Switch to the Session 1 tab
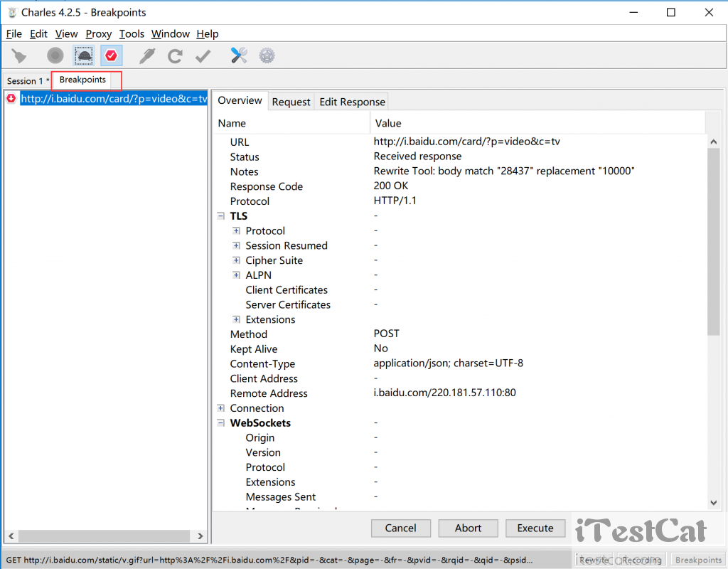 pyautogui.click(x=27, y=81)
